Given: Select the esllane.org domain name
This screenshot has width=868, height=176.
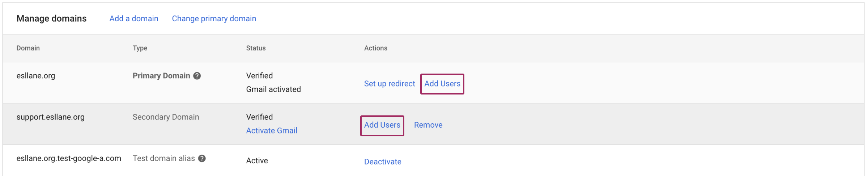Looking at the screenshot, I should click(x=36, y=76).
